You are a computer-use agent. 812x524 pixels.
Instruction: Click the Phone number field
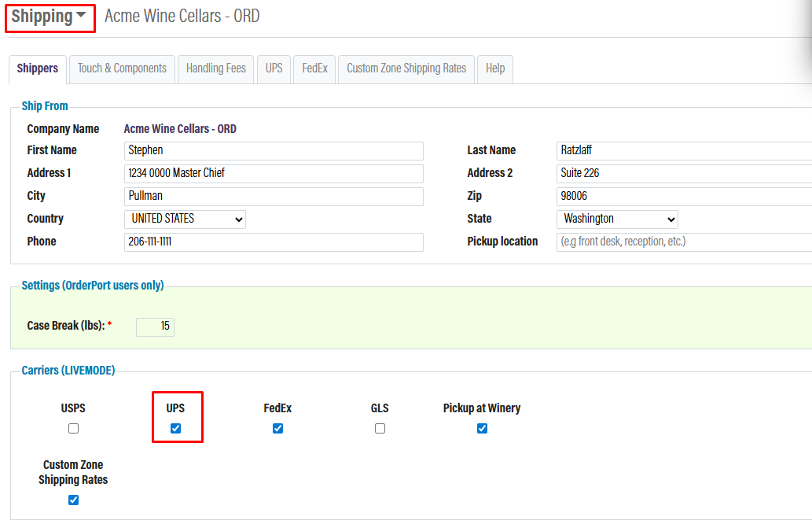[x=274, y=242]
